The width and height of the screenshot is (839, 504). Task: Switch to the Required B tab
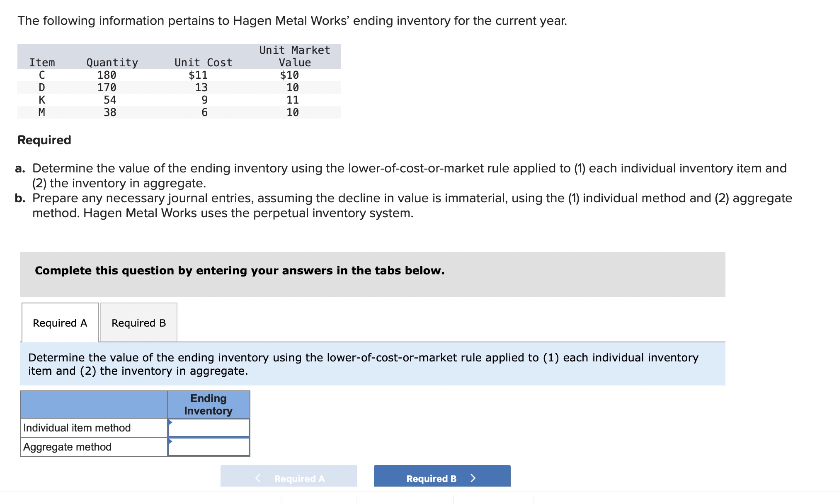pyautogui.click(x=138, y=322)
